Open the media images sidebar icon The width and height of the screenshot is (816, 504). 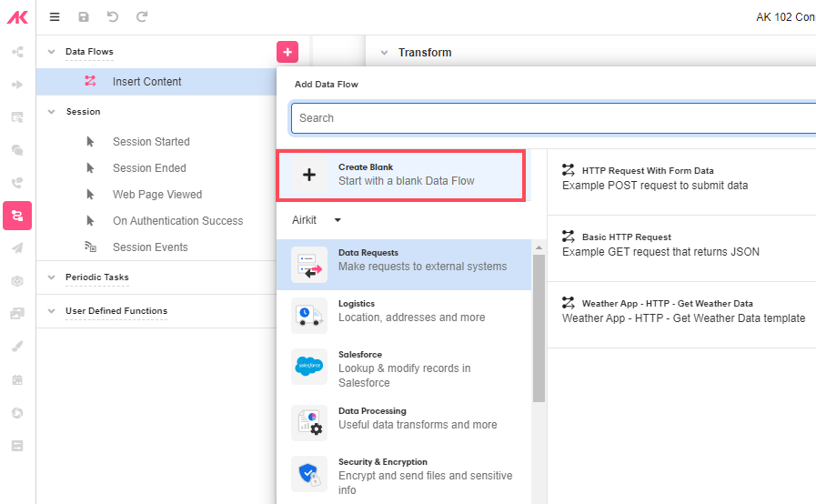click(x=17, y=314)
